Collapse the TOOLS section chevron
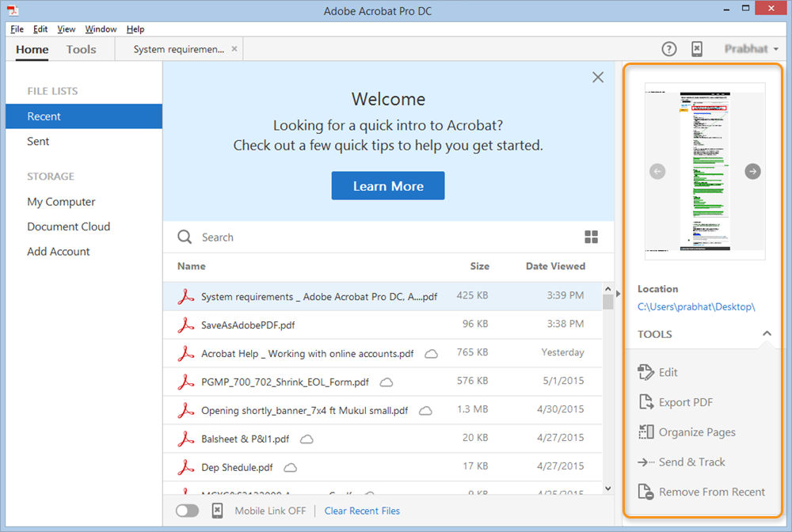 click(767, 333)
